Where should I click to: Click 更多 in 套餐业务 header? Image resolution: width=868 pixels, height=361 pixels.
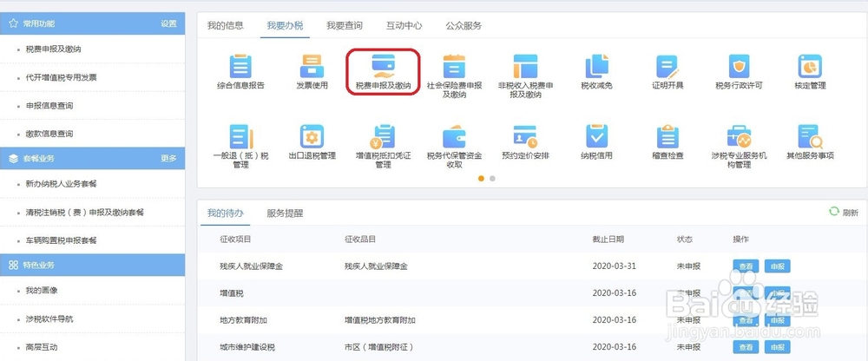(169, 158)
